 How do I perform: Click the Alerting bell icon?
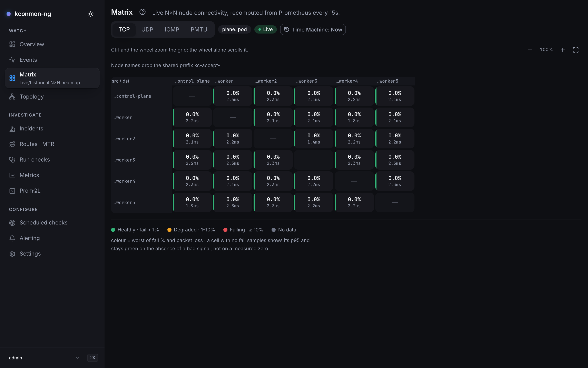click(x=12, y=238)
